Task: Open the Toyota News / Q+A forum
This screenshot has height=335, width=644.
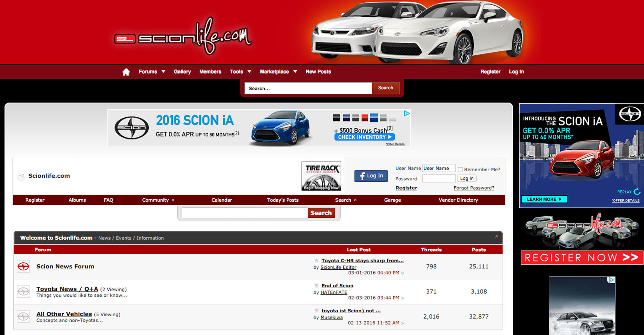Action: [67, 289]
